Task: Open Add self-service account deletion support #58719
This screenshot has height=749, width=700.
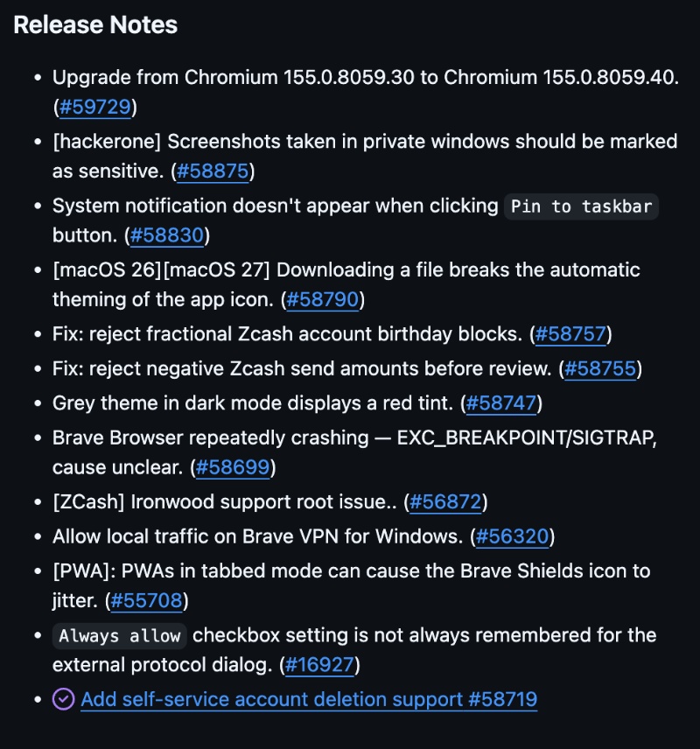Action: 309,699
